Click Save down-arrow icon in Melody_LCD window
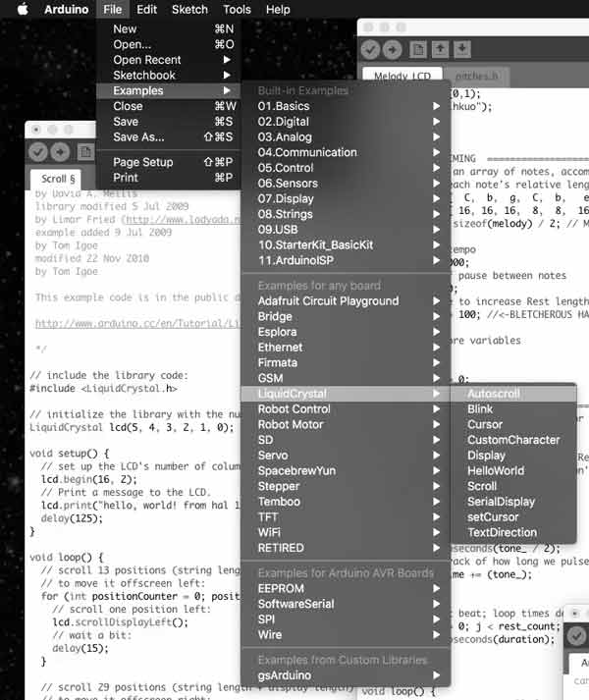Viewport: 589px width, 700px height. 462,49
